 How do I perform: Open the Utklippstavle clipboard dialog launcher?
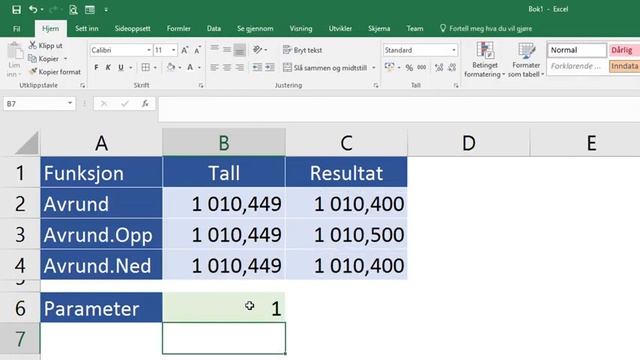[x=82, y=85]
